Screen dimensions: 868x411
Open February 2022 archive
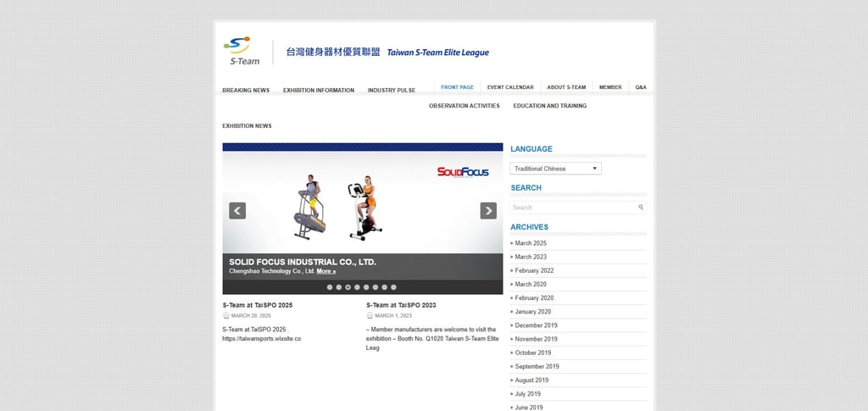tap(534, 270)
